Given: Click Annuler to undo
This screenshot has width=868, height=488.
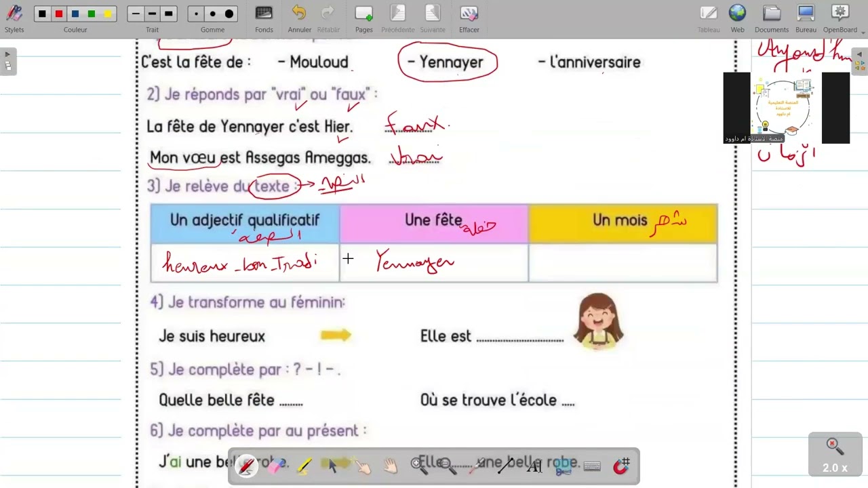Looking at the screenshot, I should pyautogui.click(x=299, y=18).
